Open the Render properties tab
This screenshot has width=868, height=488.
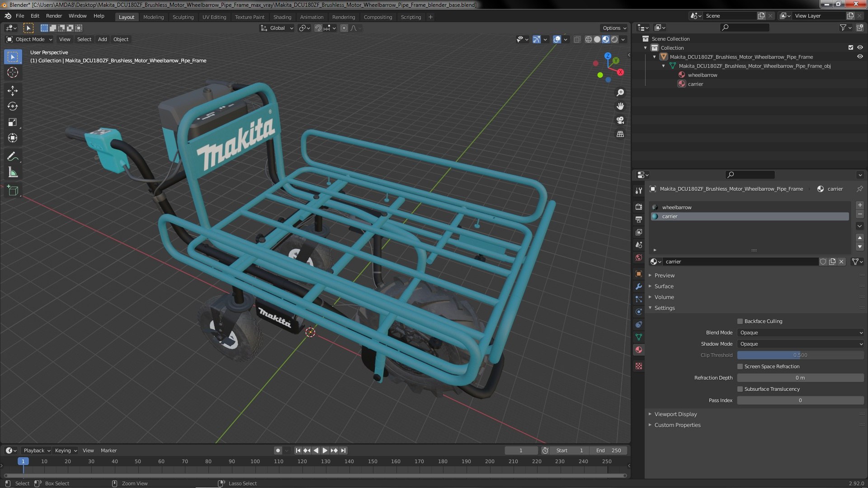point(639,206)
